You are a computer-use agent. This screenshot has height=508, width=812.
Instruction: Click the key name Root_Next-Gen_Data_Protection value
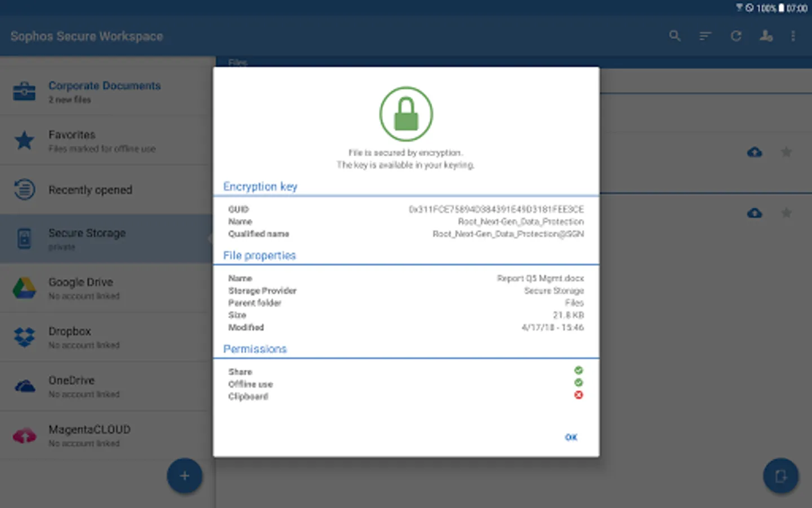click(x=521, y=222)
